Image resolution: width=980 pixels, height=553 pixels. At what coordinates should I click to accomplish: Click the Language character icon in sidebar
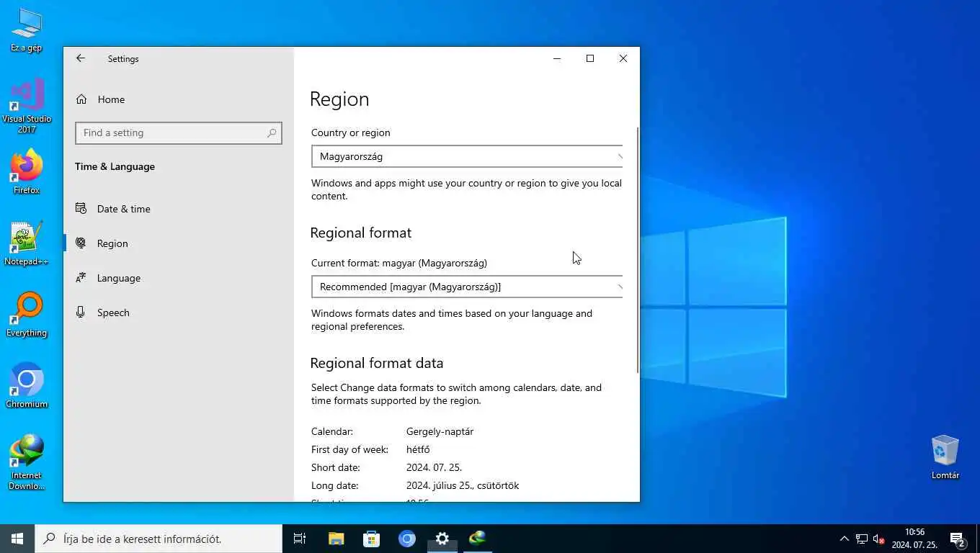point(81,278)
